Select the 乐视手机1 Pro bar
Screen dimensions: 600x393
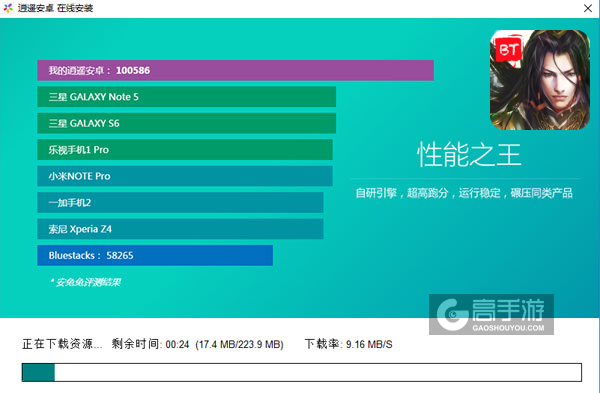tap(185, 149)
